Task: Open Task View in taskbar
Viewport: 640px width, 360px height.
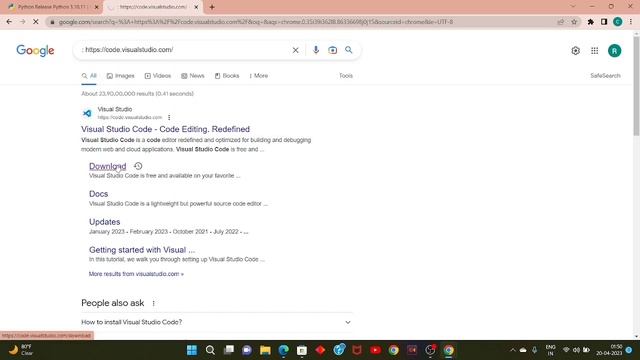Action: [x=229, y=350]
